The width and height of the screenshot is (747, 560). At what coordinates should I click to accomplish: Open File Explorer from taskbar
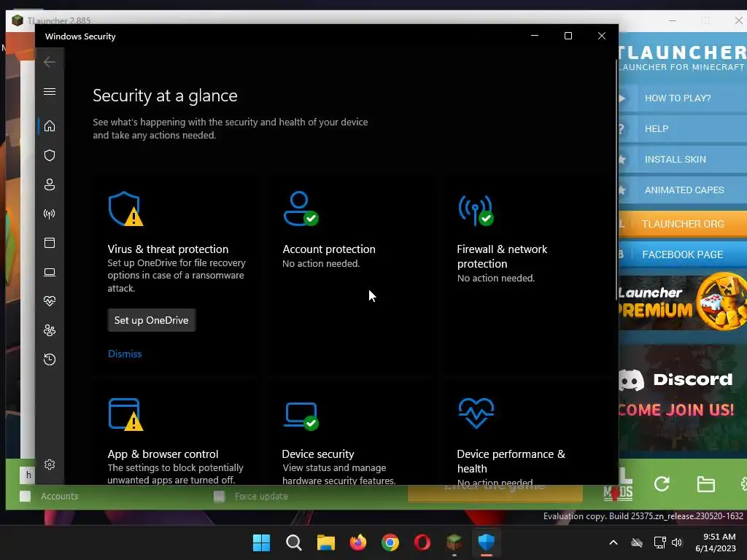click(x=326, y=542)
